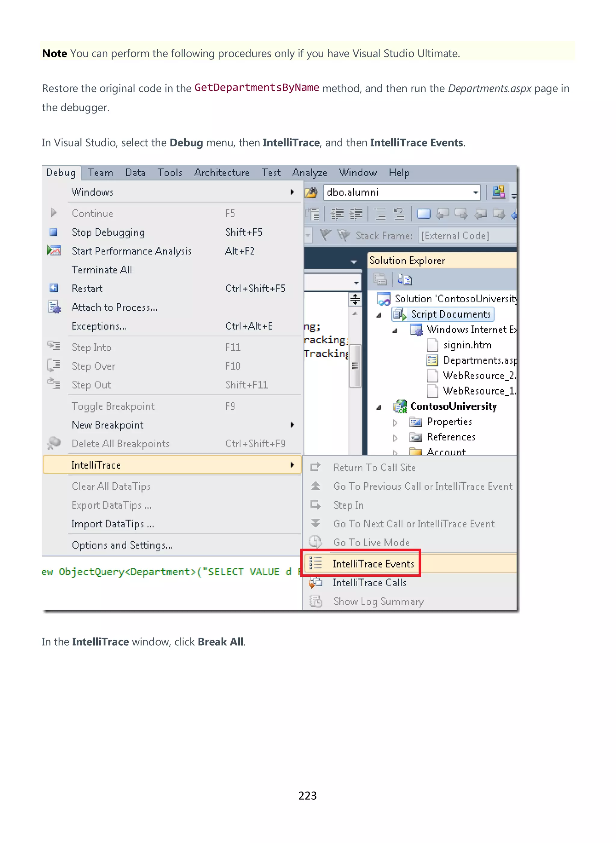Click the Show Log Summary icon
Image resolution: width=616 pixels, height=843 pixels.
tap(316, 601)
